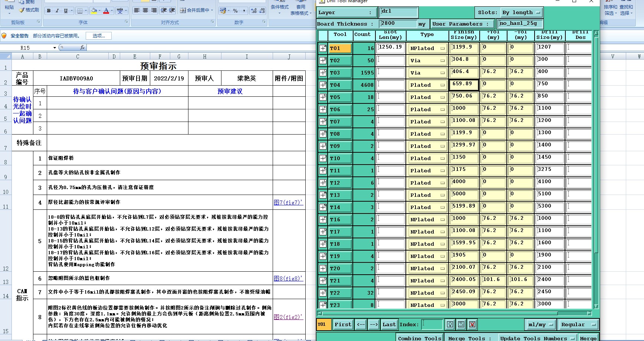Toggle italic formatting in Excel ribbon

57,11
